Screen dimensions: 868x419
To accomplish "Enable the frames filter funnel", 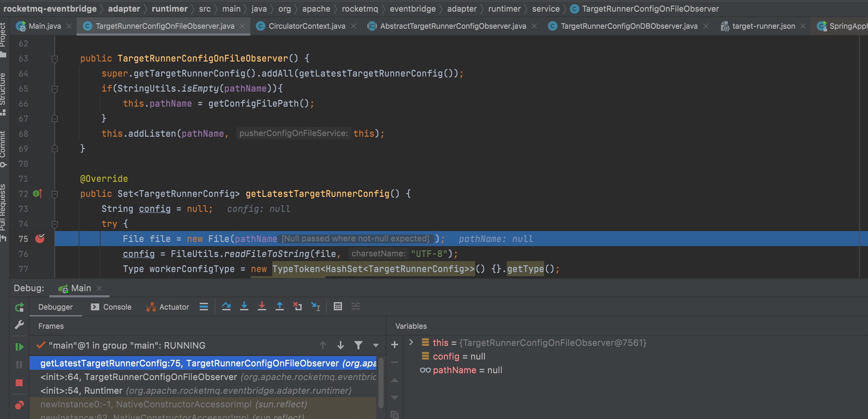I will (x=358, y=345).
